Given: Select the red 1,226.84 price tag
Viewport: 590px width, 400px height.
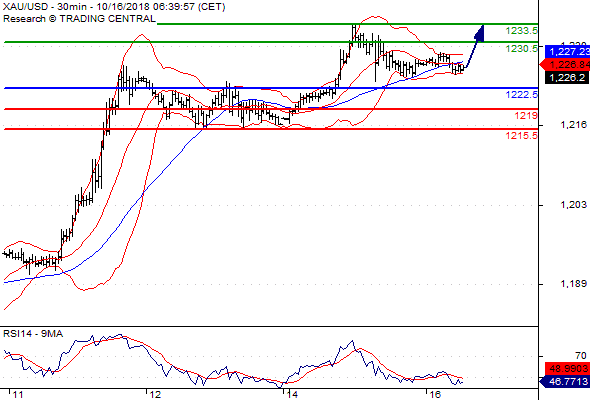Looking at the screenshot, I should tap(565, 65).
